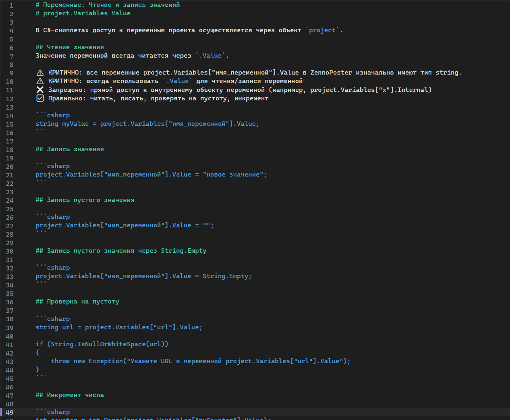Select line number 49 in the gutter

(x=10, y=412)
